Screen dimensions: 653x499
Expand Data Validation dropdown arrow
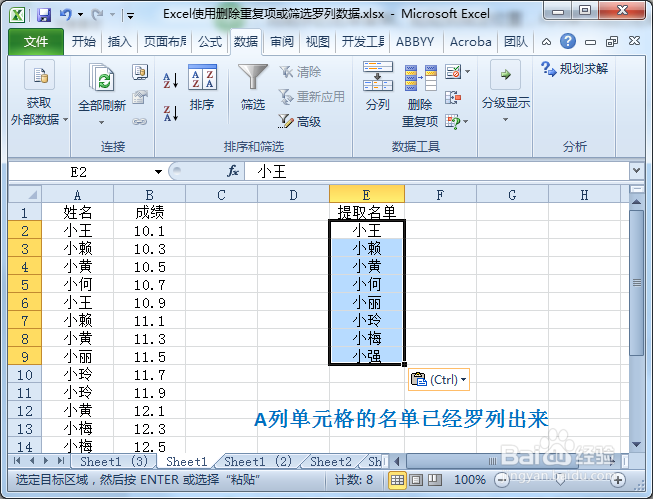click(x=468, y=72)
